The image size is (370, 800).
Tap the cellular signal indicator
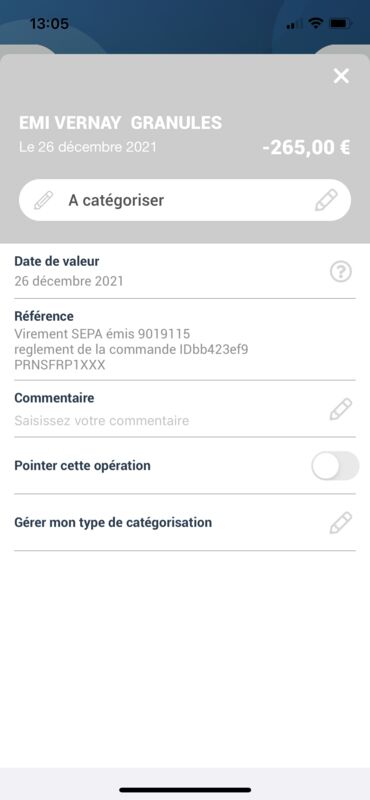(x=292, y=24)
